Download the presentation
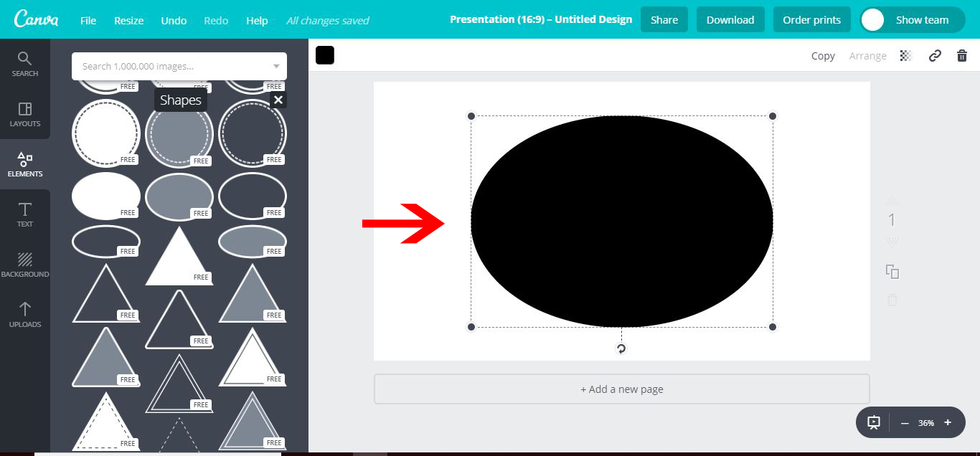Screen dimensions: 980x456 [730, 19]
